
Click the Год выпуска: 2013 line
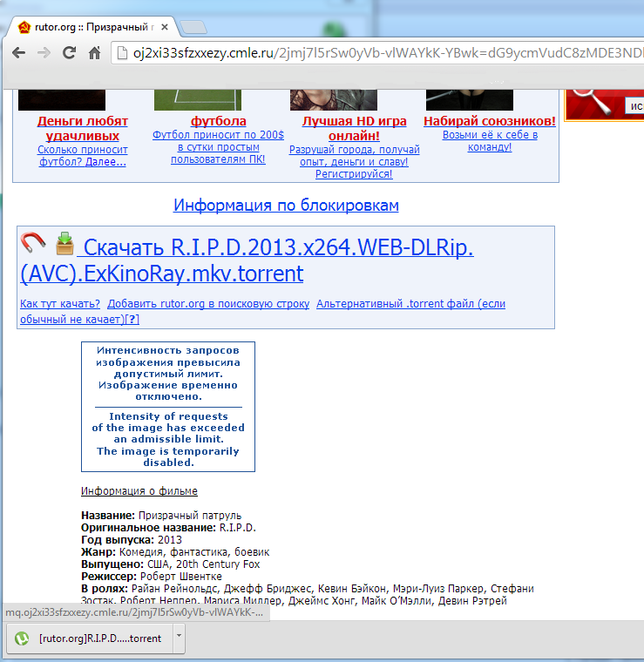[x=132, y=540]
